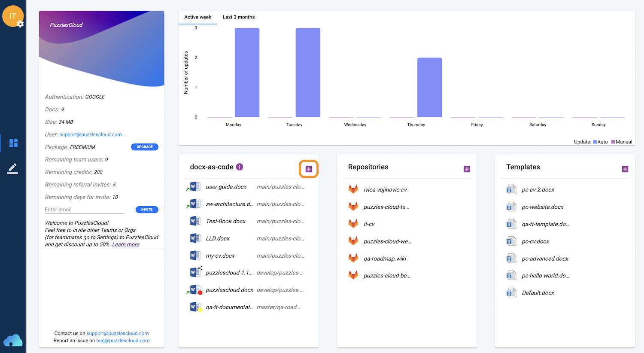
Task: Add a new docx-as-code document
Action: [x=309, y=169]
